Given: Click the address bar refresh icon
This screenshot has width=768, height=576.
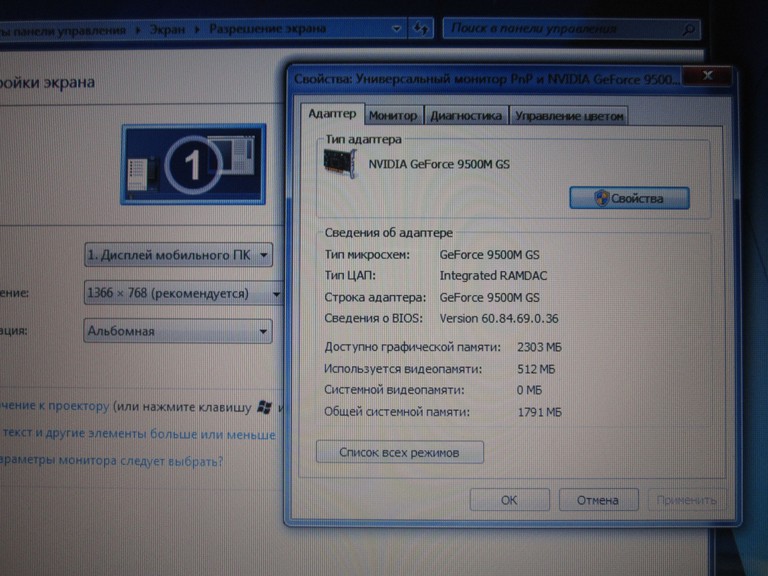Looking at the screenshot, I should [421, 29].
